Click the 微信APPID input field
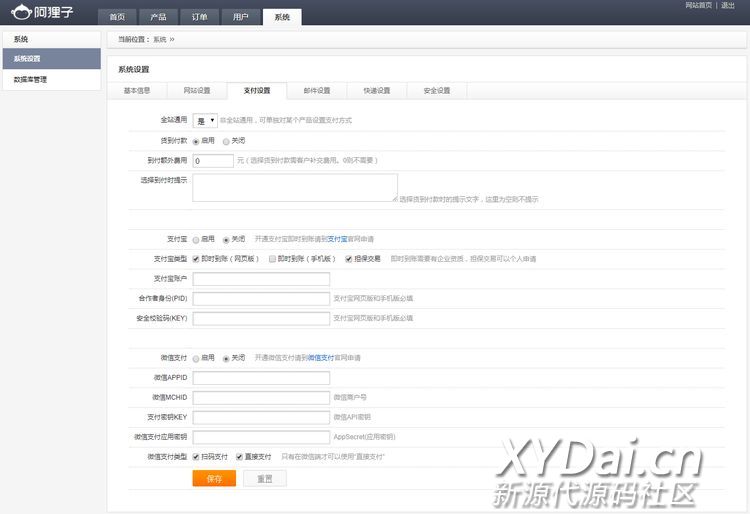 coord(261,378)
